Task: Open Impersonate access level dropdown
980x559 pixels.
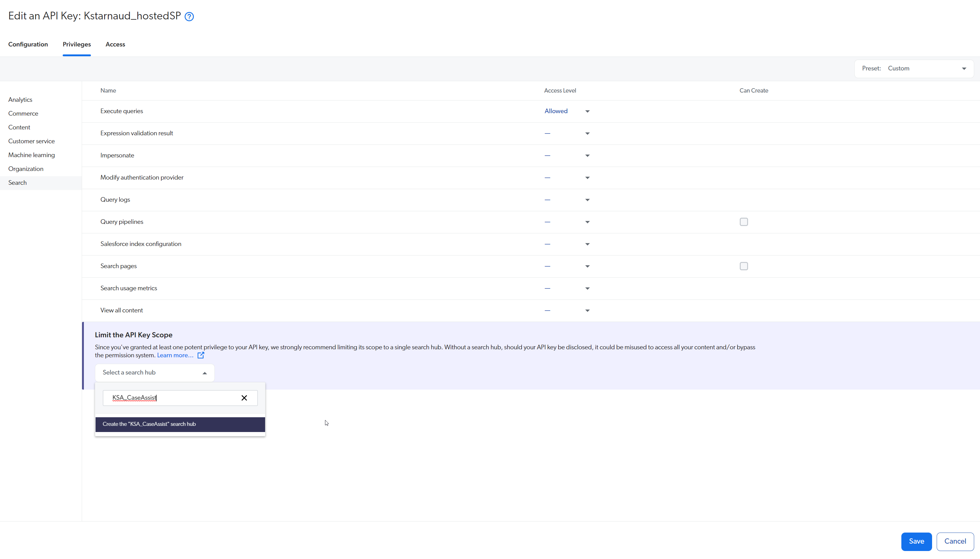Action: coord(567,156)
